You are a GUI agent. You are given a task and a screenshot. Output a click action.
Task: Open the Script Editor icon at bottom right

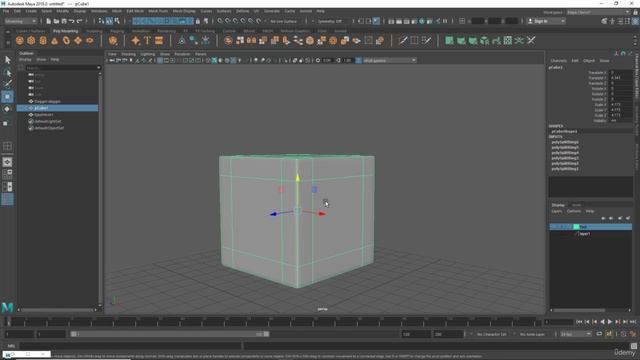pos(633,346)
